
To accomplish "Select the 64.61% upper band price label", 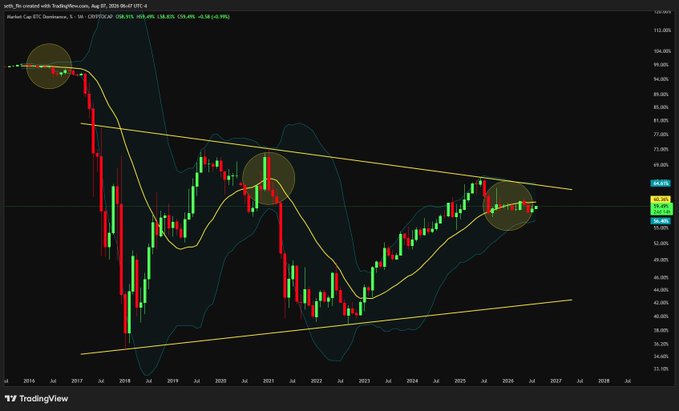I will point(660,184).
